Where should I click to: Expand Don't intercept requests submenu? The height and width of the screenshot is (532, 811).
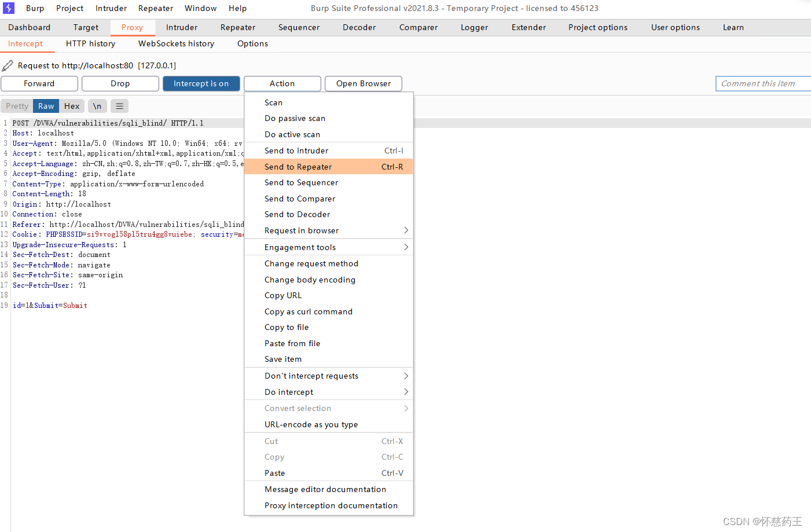pyautogui.click(x=329, y=376)
